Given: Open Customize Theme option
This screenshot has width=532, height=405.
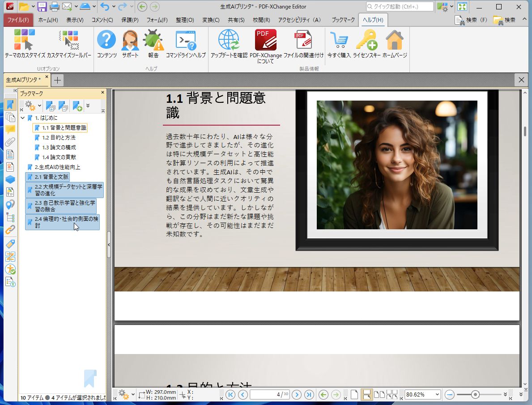Looking at the screenshot, I should (x=25, y=44).
